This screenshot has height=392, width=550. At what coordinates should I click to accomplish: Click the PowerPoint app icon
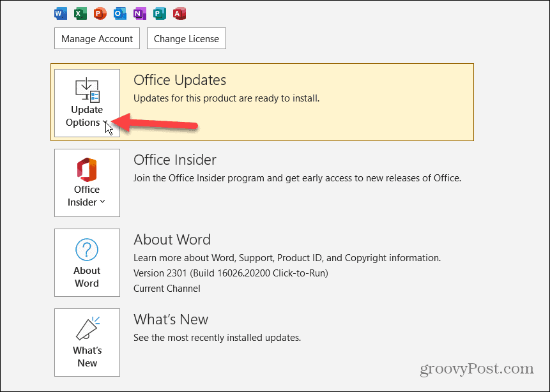click(x=100, y=13)
